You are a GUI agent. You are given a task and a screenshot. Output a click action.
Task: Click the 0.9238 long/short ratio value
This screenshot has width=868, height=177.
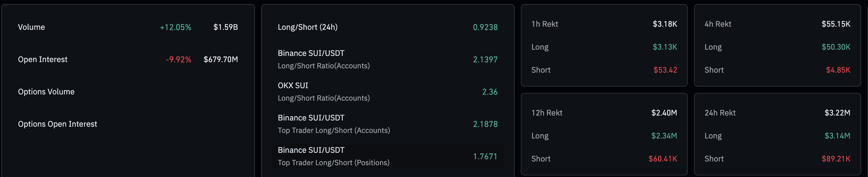485,27
